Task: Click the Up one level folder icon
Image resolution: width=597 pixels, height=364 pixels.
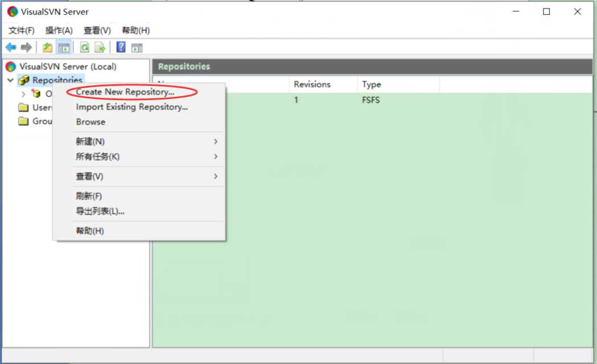Action: pyautogui.click(x=47, y=48)
